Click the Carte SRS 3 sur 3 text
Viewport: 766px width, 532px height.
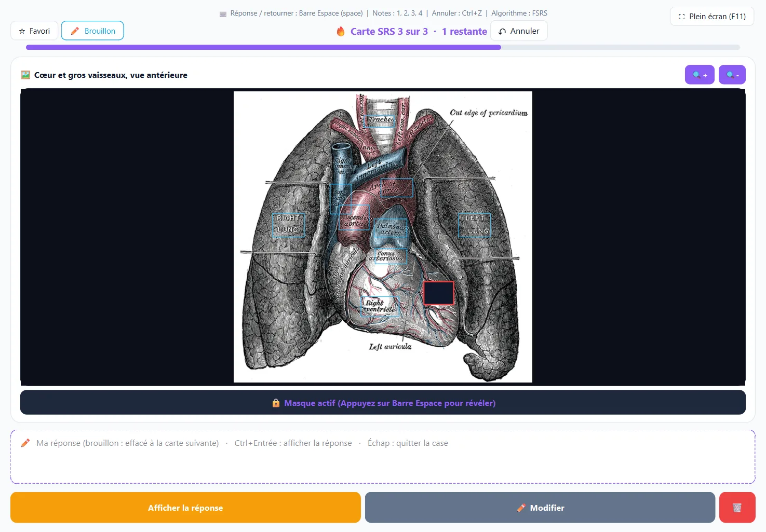point(389,31)
